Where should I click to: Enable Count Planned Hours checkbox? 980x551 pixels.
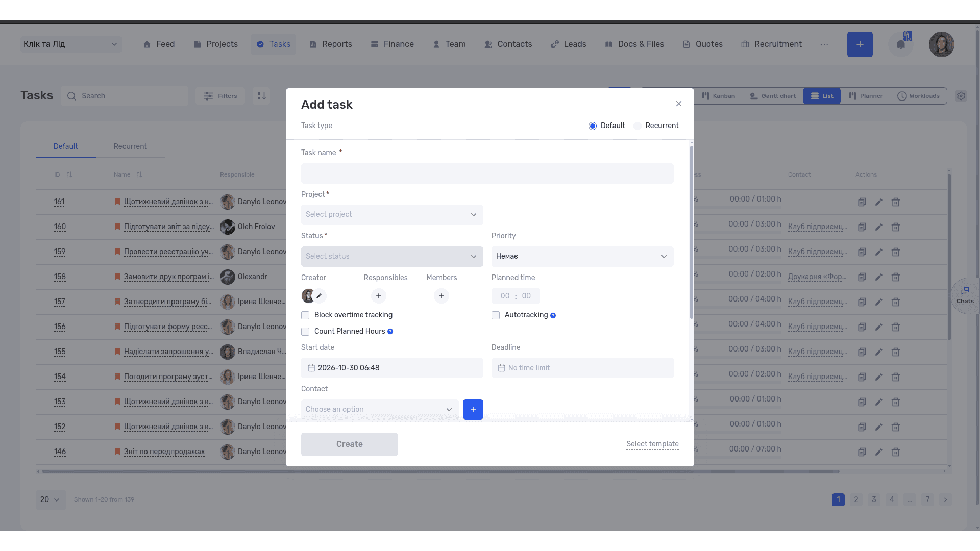[305, 332]
